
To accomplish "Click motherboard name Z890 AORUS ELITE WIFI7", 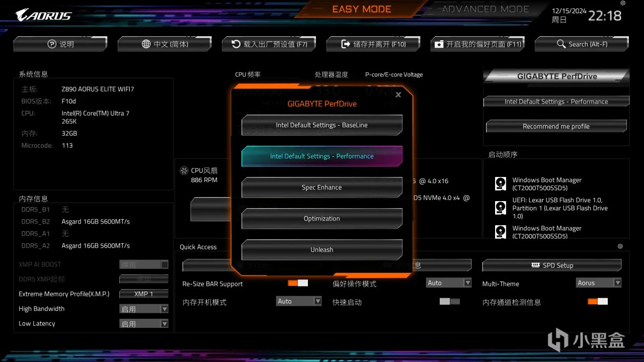I will (98, 89).
